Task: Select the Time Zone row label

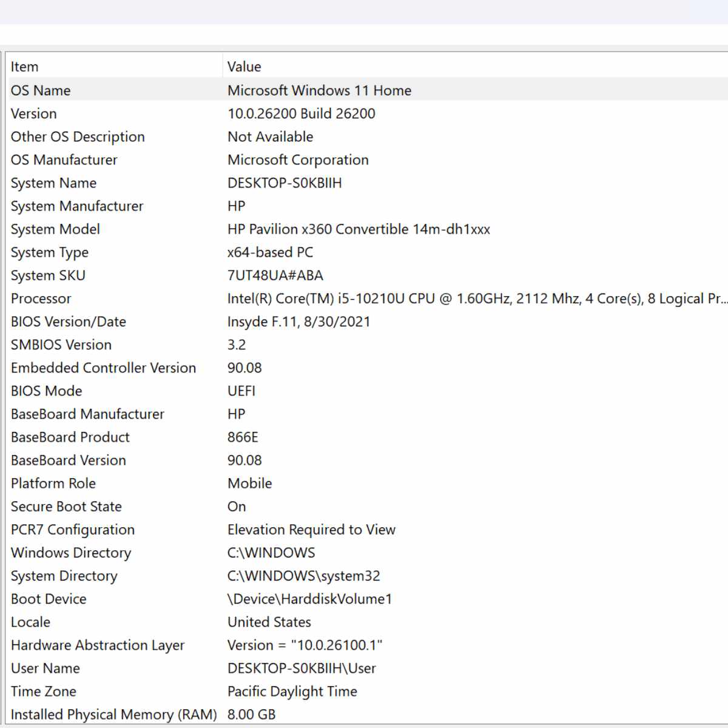Action: tap(43, 692)
